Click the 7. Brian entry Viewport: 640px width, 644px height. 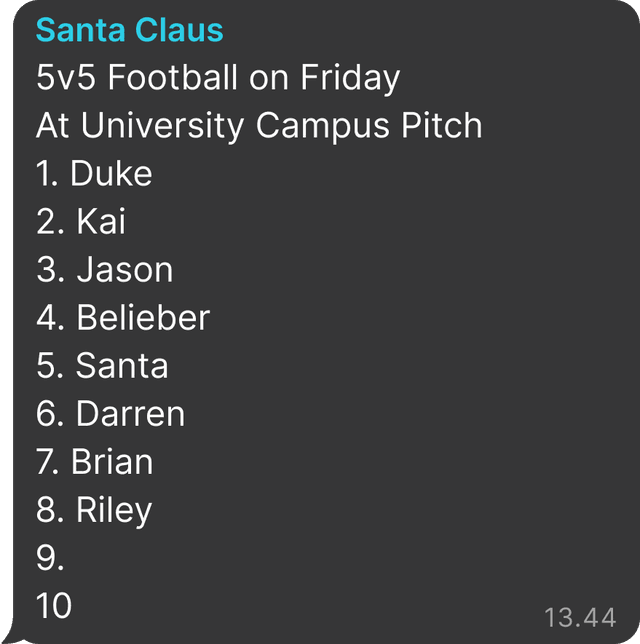tap(94, 462)
